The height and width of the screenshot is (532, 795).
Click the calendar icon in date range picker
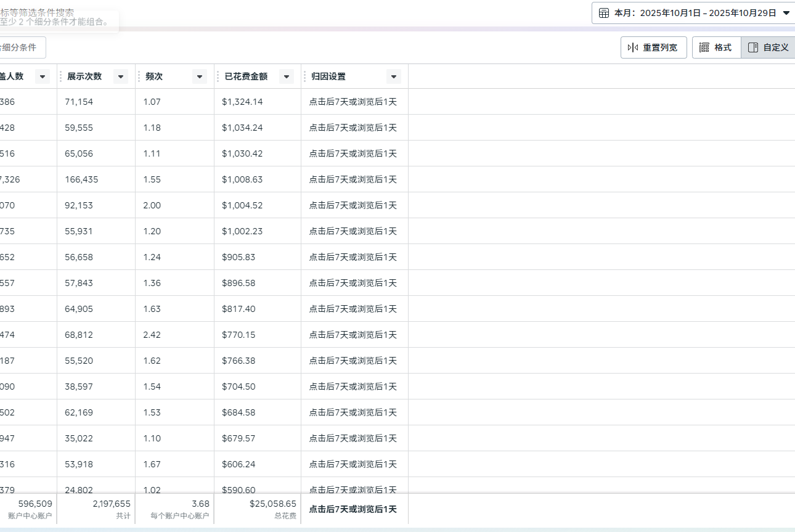point(604,13)
